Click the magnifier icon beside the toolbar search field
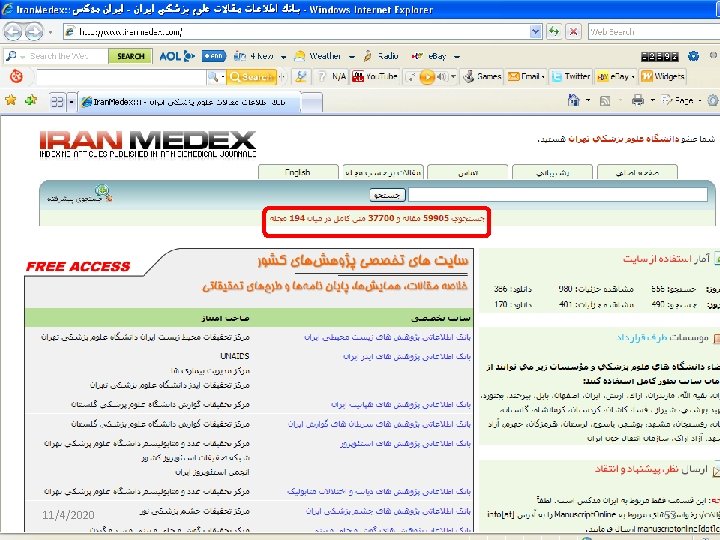 pos(213,77)
